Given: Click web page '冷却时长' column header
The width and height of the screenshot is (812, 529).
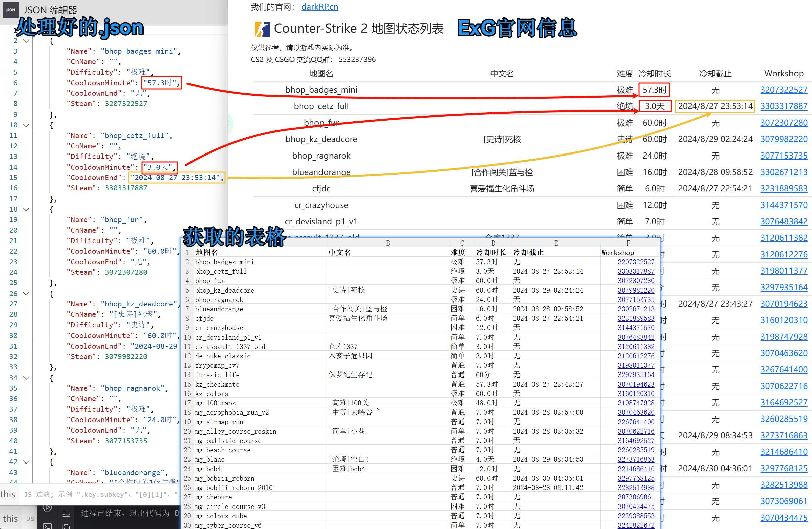Looking at the screenshot, I should tap(654, 73).
